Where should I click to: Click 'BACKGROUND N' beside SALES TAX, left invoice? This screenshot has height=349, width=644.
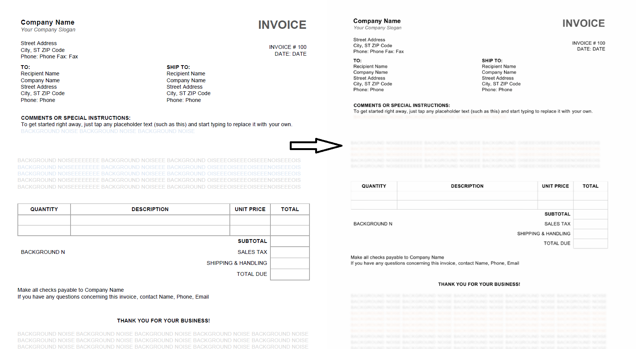pyautogui.click(x=43, y=252)
